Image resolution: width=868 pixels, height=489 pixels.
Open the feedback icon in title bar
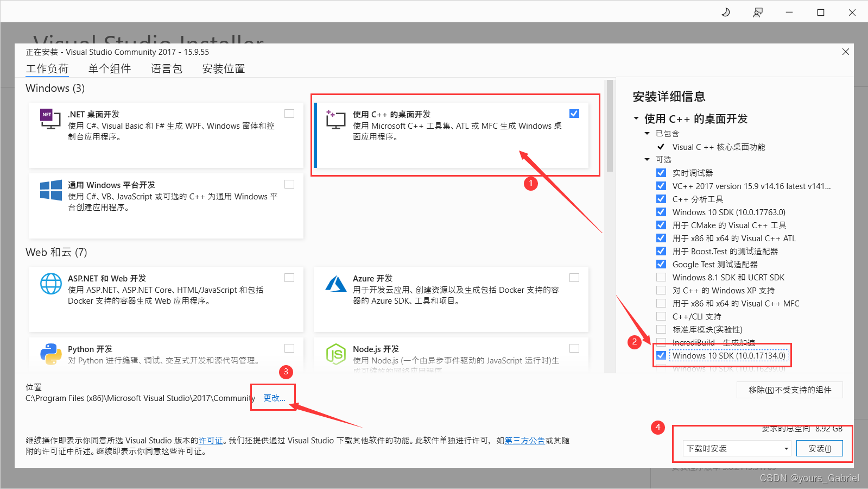coord(758,12)
